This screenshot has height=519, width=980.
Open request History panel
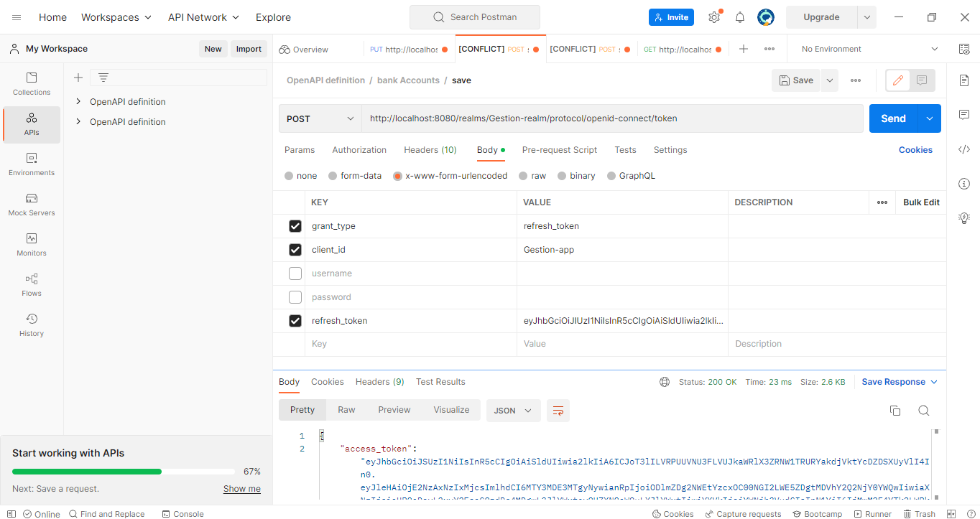click(x=31, y=324)
